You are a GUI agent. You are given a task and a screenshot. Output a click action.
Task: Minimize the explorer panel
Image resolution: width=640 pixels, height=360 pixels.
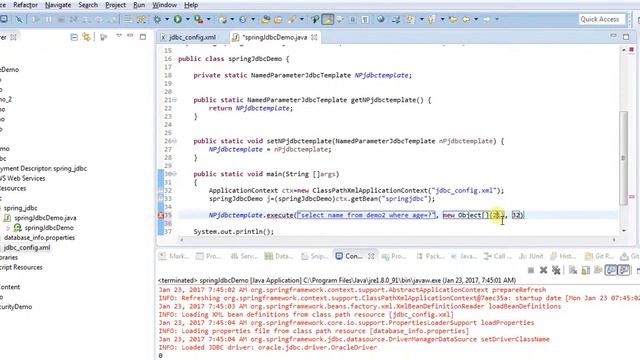(130, 36)
